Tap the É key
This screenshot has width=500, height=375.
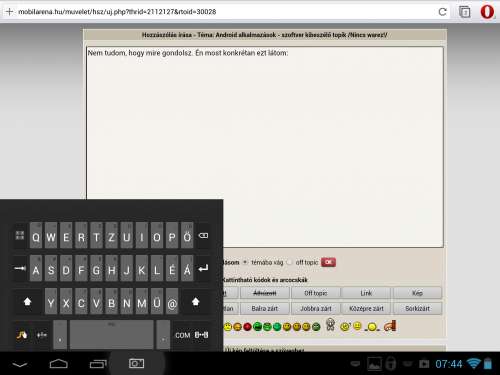click(172, 268)
